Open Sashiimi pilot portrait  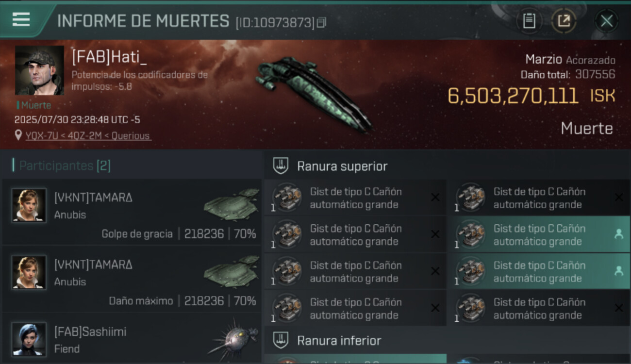point(29,339)
